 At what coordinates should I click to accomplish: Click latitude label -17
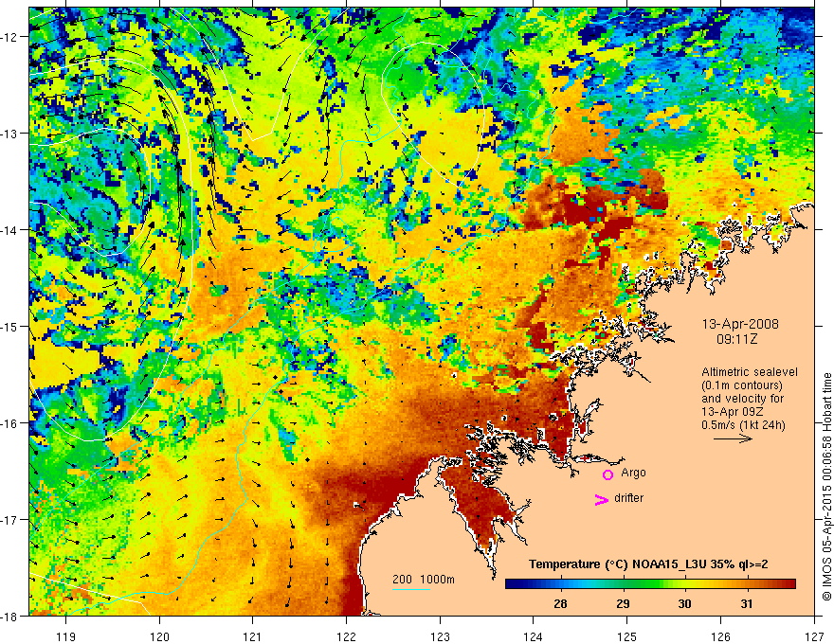10,520
